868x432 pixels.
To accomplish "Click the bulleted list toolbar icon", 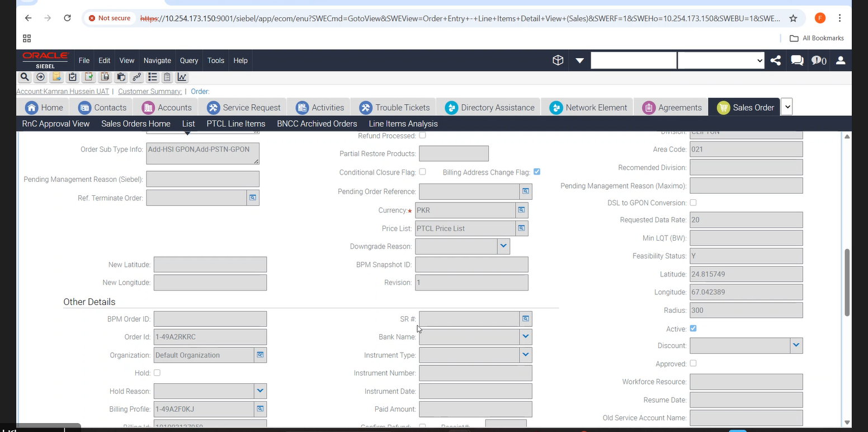I will click(x=152, y=77).
